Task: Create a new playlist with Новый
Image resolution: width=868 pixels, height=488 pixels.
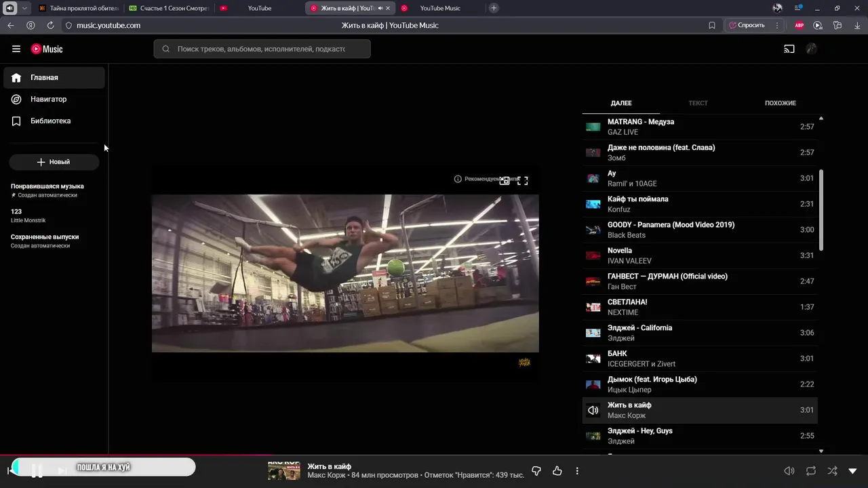Action: click(x=54, y=162)
